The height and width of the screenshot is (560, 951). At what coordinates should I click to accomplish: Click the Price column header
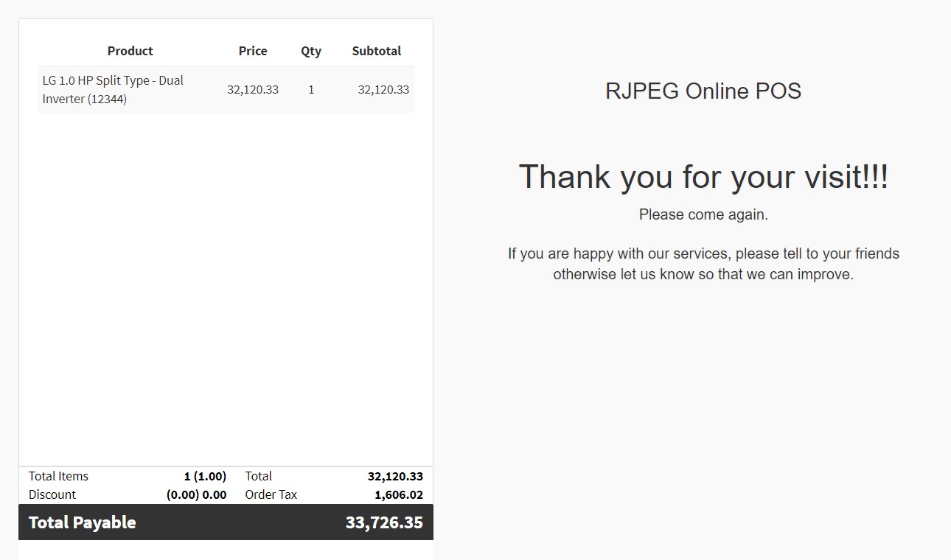pos(253,51)
